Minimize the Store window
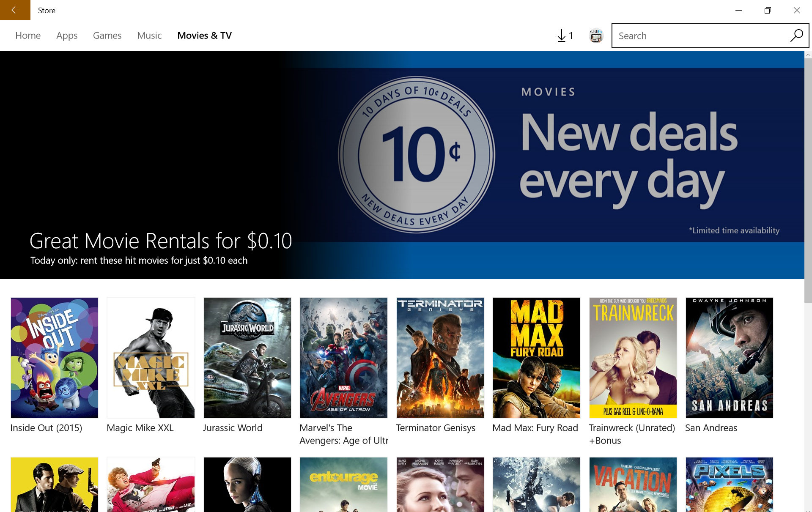Screen dimensions: 812x512 [x=738, y=10]
